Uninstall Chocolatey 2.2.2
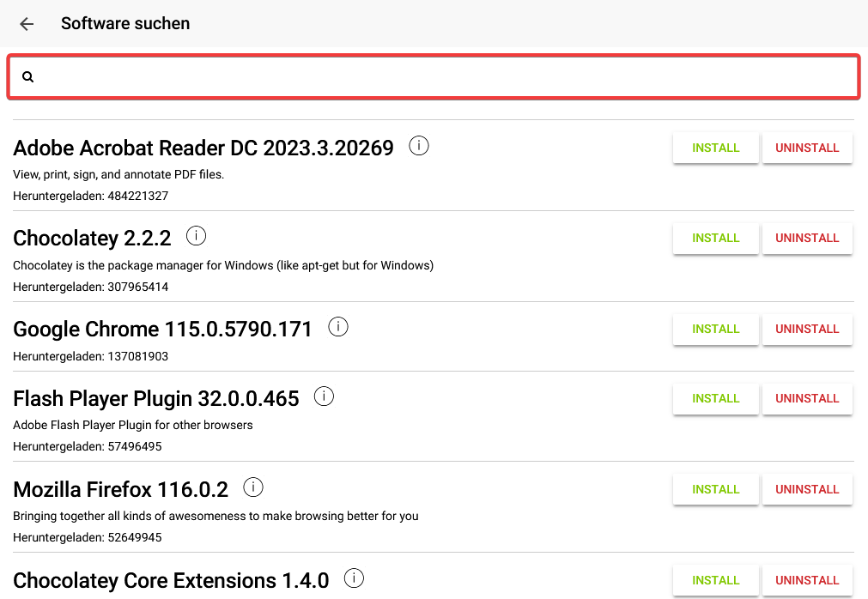 [x=807, y=239]
